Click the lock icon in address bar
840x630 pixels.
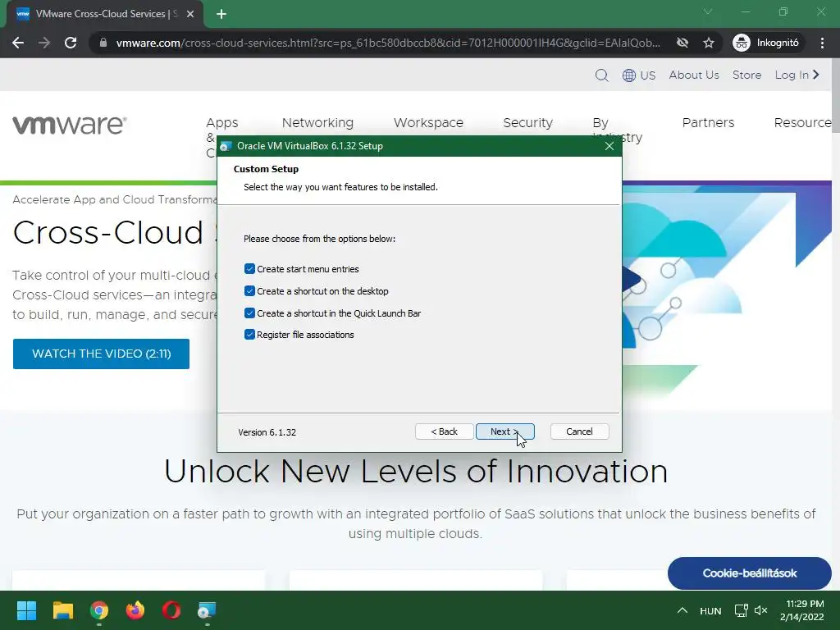coord(103,43)
